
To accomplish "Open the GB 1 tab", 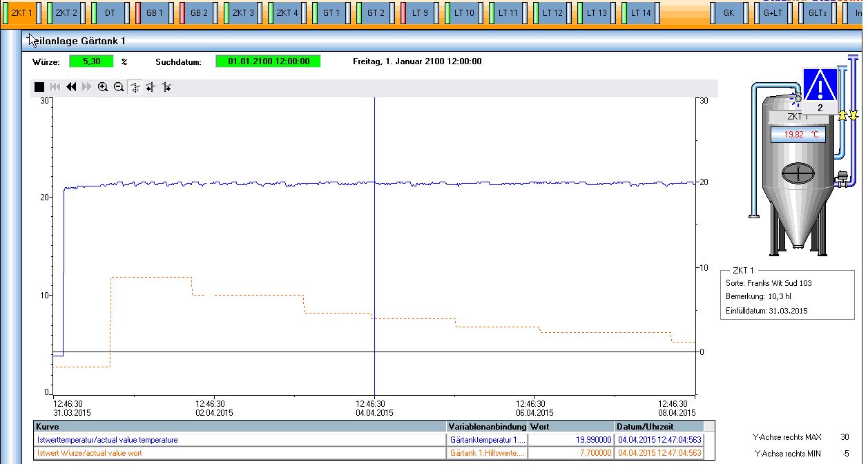I will pos(155,13).
